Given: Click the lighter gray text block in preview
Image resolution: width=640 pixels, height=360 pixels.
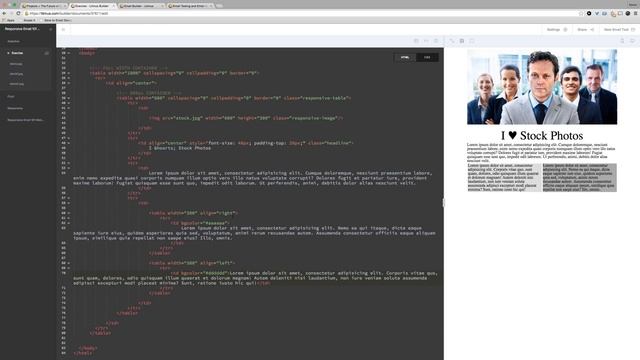Looking at the screenshot, I should click(504, 178).
